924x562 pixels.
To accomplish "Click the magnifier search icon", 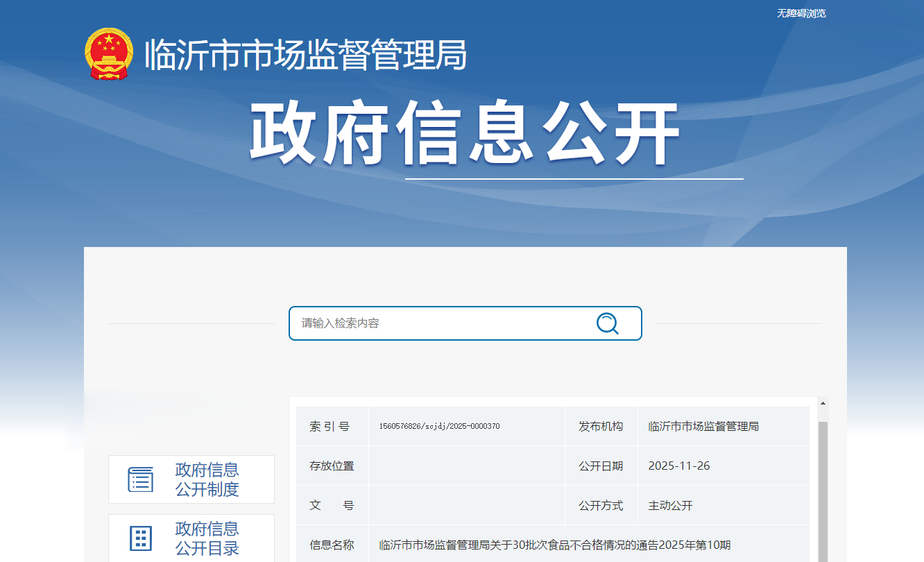I will (x=607, y=323).
